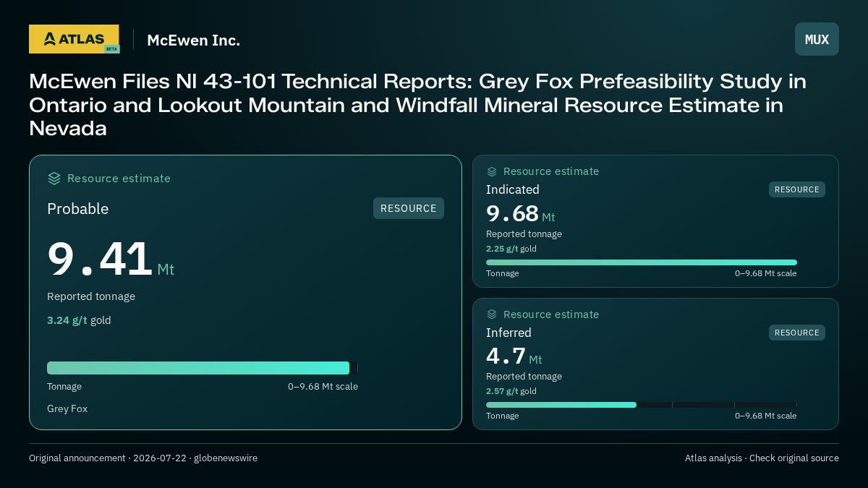This screenshot has width=868, height=488.
Task: Click the layers icon in the Inferred card
Action: coord(492,314)
